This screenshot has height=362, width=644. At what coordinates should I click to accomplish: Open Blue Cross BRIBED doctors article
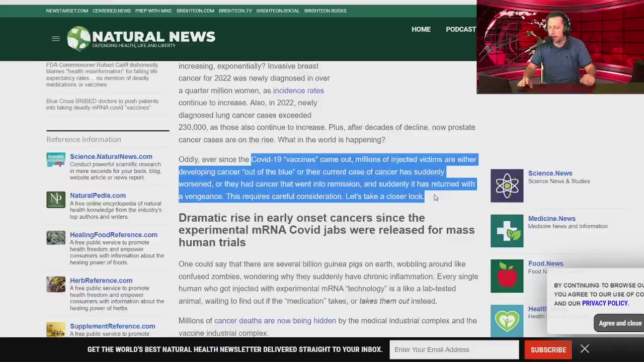click(x=102, y=104)
